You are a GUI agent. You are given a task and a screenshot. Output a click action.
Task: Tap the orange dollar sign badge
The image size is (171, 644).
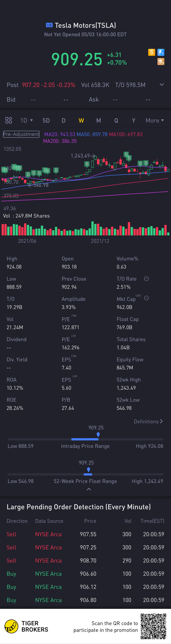pos(152,52)
